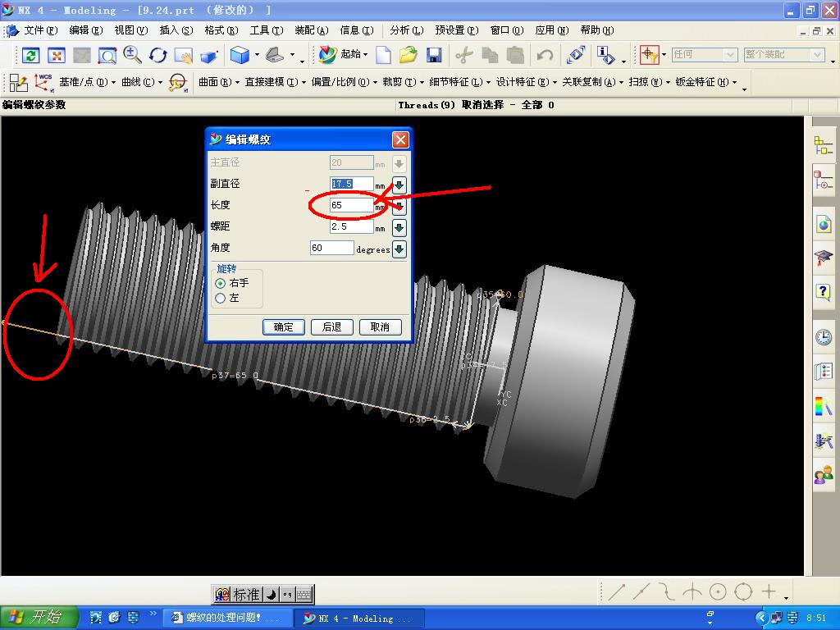Click the Copy icon in toolbar
The image size is (840, 630).
[x=491, y=55]
